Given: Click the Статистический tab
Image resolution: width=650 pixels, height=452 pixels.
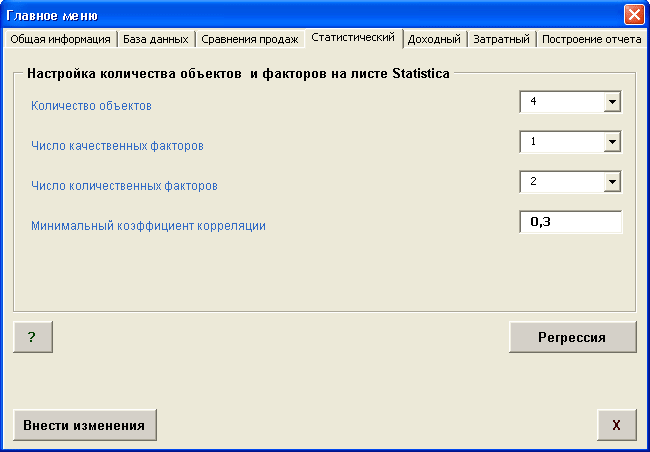Looking at the screenshot, I should click(353, 38).
